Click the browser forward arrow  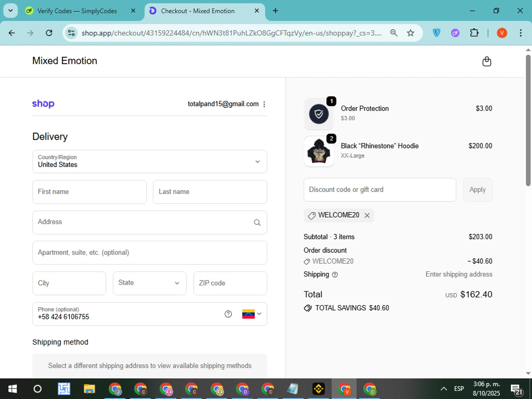click(x=30, y=33)
